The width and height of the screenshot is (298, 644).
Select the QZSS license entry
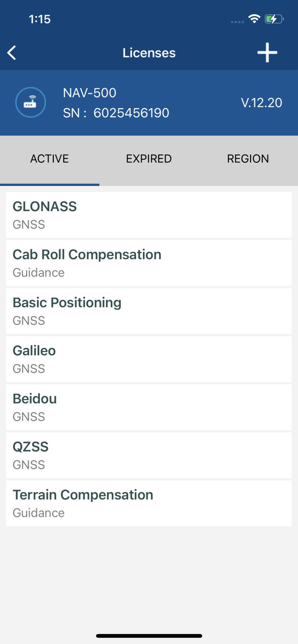pos(149,455)
